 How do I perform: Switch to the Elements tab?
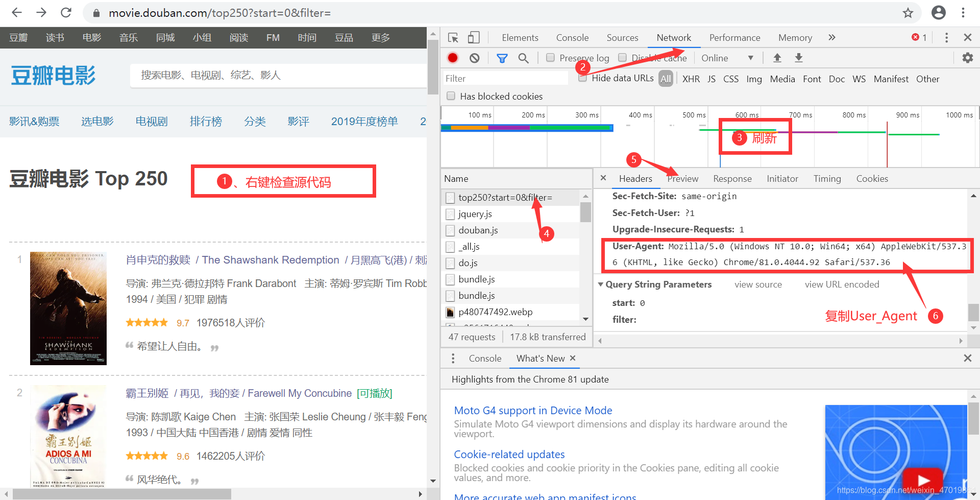point(520,38)
